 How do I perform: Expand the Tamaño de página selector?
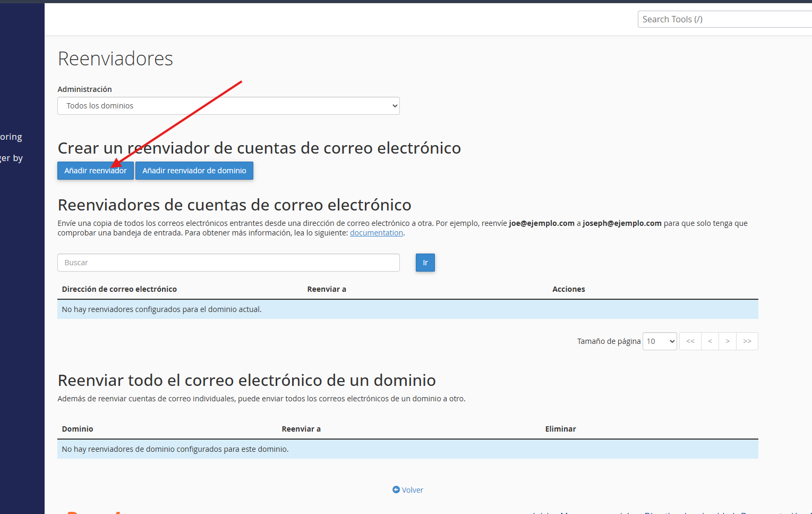tap(660, 341)
